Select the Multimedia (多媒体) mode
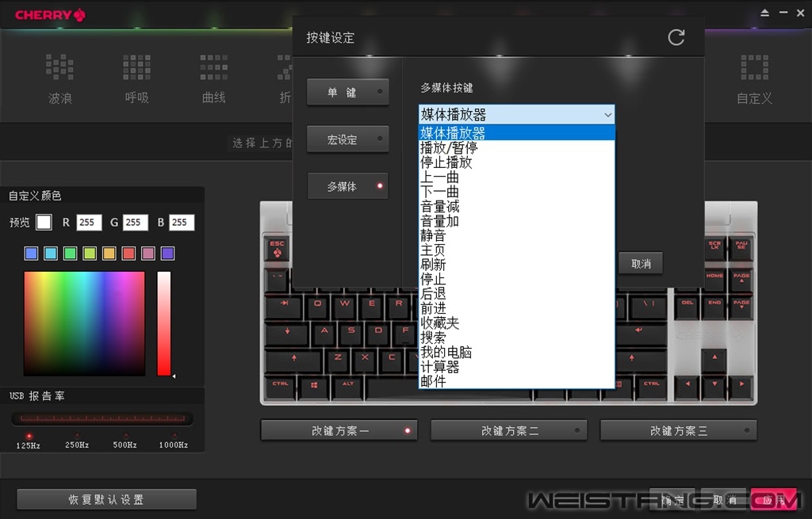The width and height of the screenshot is (812, 519). click(x=347, y=186)
